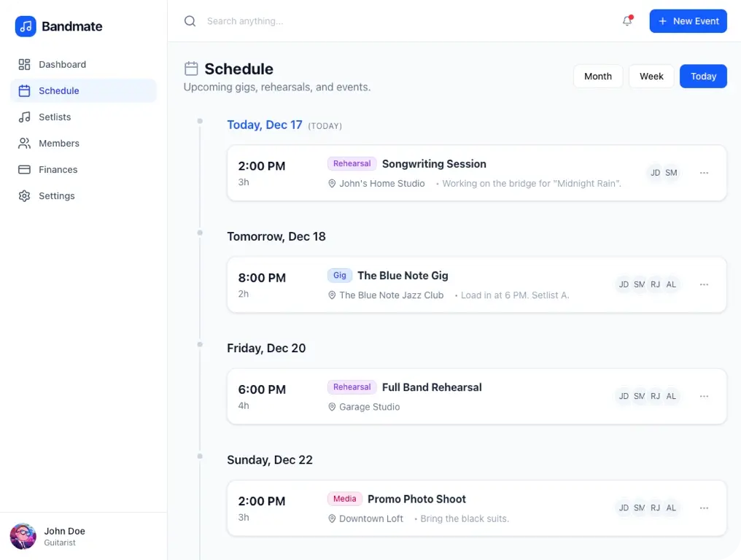Click the Schedule calendar icon in sidebar
Viewport: 741px width, 560px height.
pos(24,90)
